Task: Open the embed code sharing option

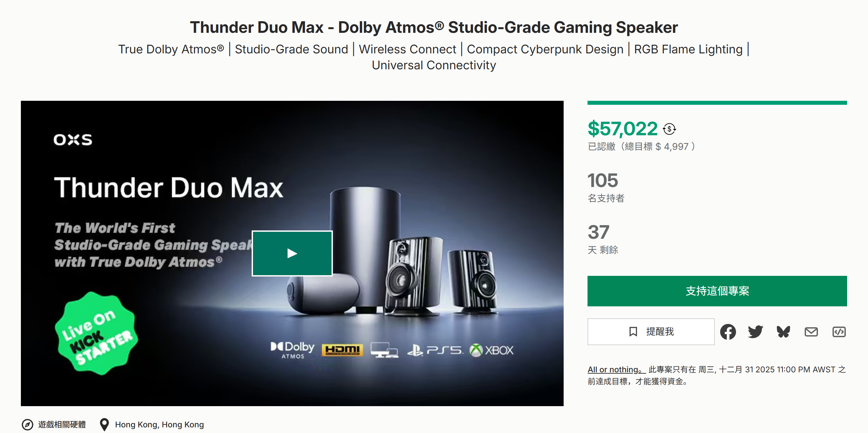Action: tap(839, 332)
